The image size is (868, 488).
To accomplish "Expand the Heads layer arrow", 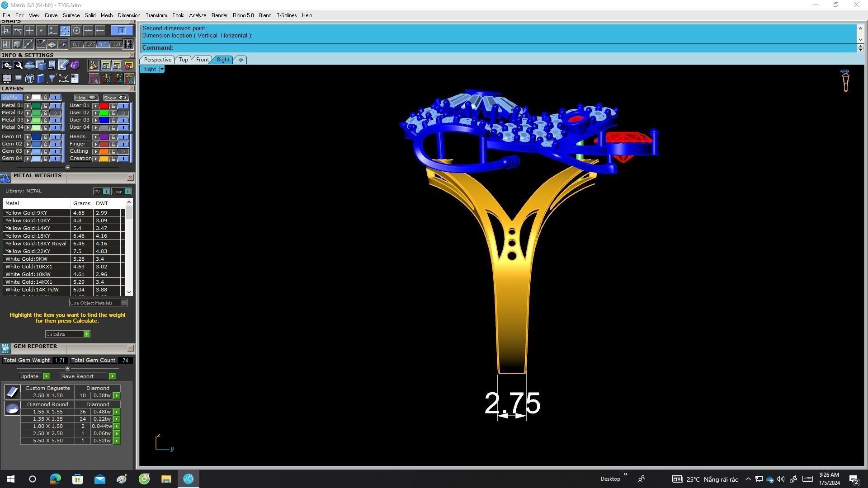I will (x=95, y=137).
